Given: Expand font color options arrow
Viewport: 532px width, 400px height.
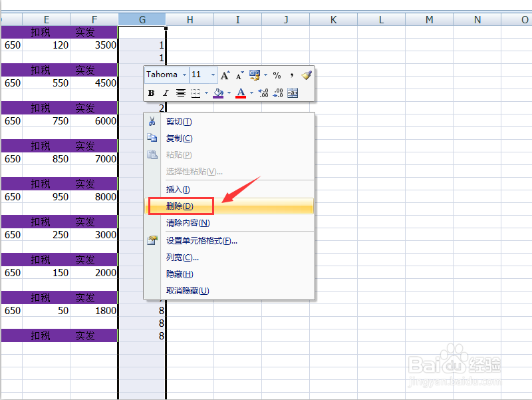Looking at the screenshot, I should [251, 93].
